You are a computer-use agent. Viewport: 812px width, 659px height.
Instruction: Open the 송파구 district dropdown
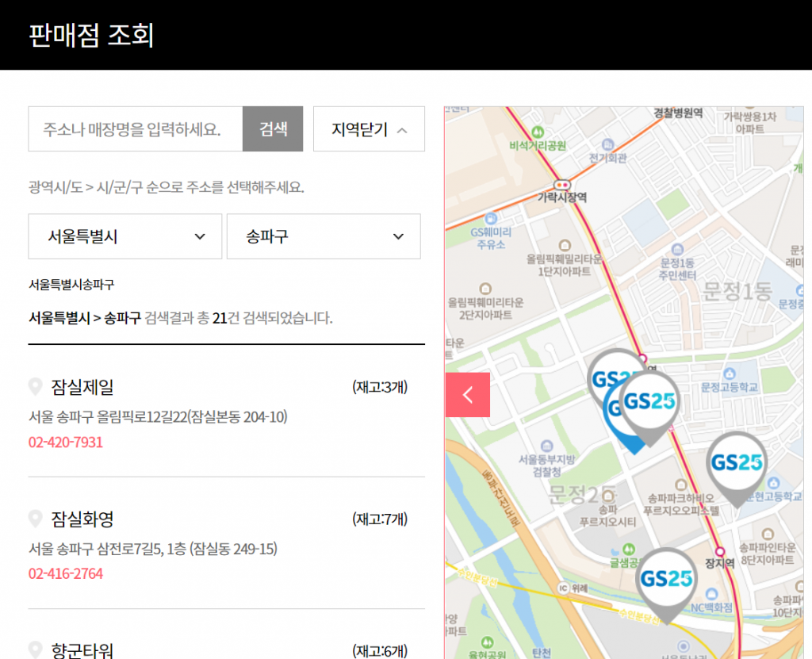pyautogui.click(x=324, y=236)
